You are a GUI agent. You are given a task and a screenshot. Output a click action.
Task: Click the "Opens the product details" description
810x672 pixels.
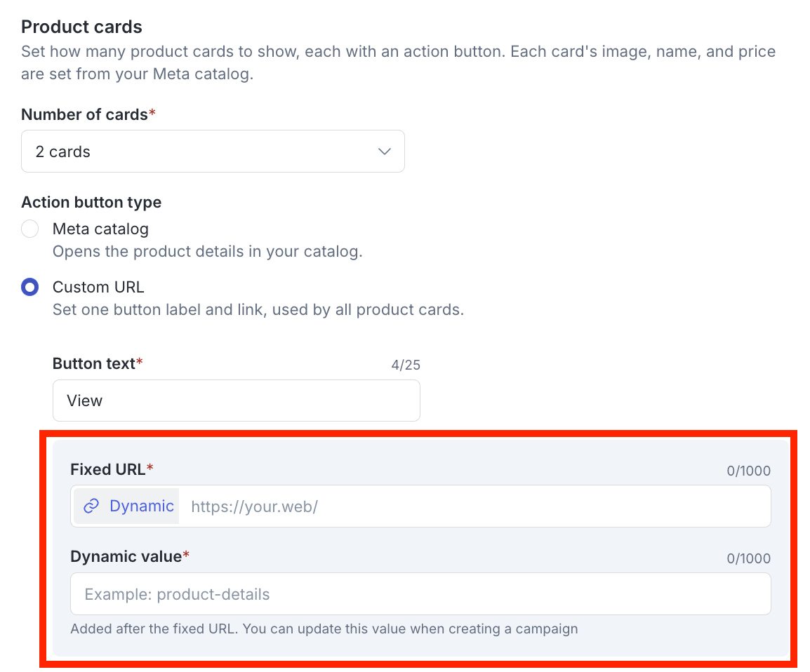[208, 251]
